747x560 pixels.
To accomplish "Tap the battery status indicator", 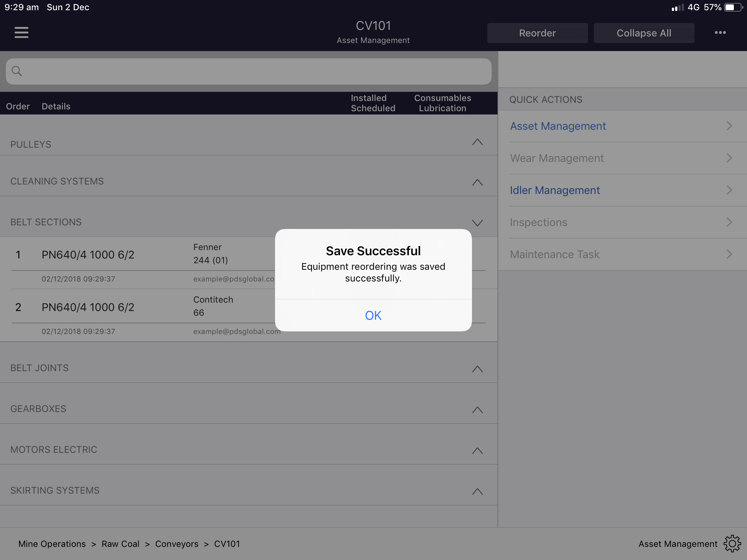I will point(734,7).
